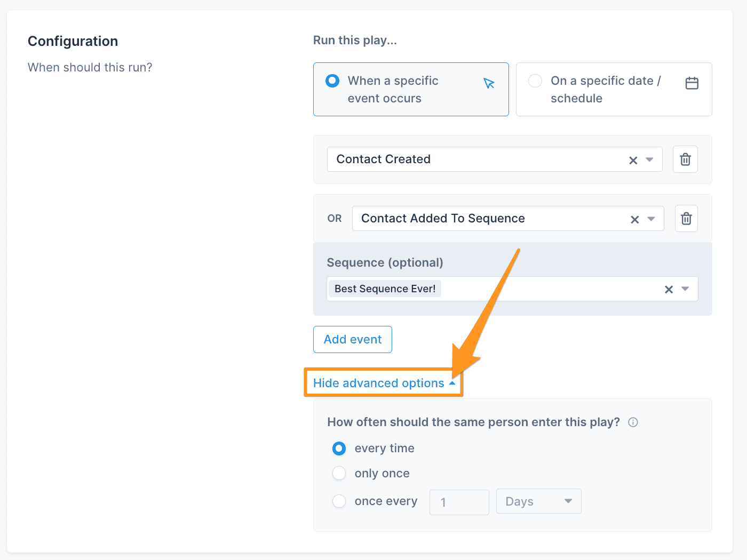Open the Contact Created dropdown arrow
Screen dimensions: 747x560
[x=649, y=159]
